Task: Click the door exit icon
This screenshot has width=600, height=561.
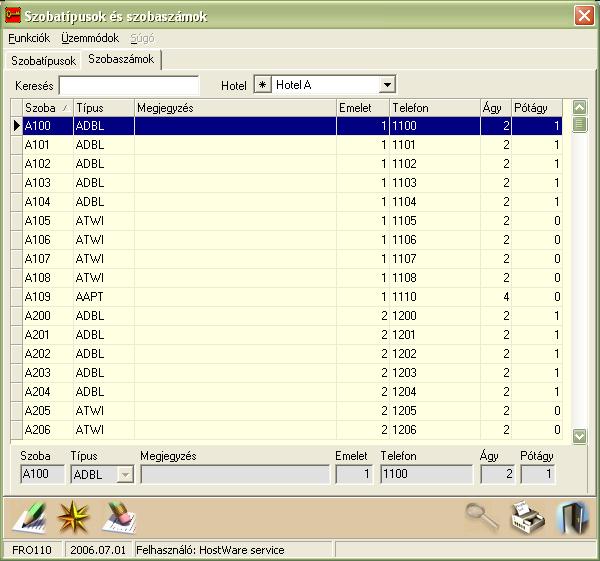Action: pos(573,518)
